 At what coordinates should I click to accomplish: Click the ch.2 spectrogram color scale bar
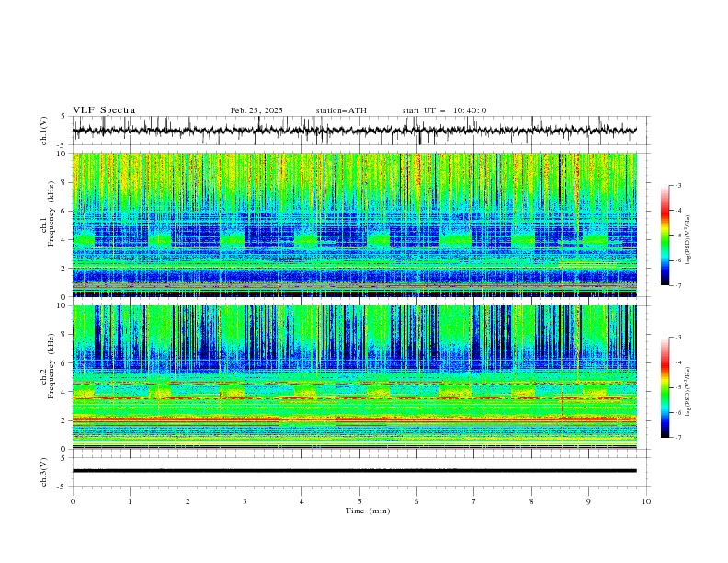(x=665, y=387)
